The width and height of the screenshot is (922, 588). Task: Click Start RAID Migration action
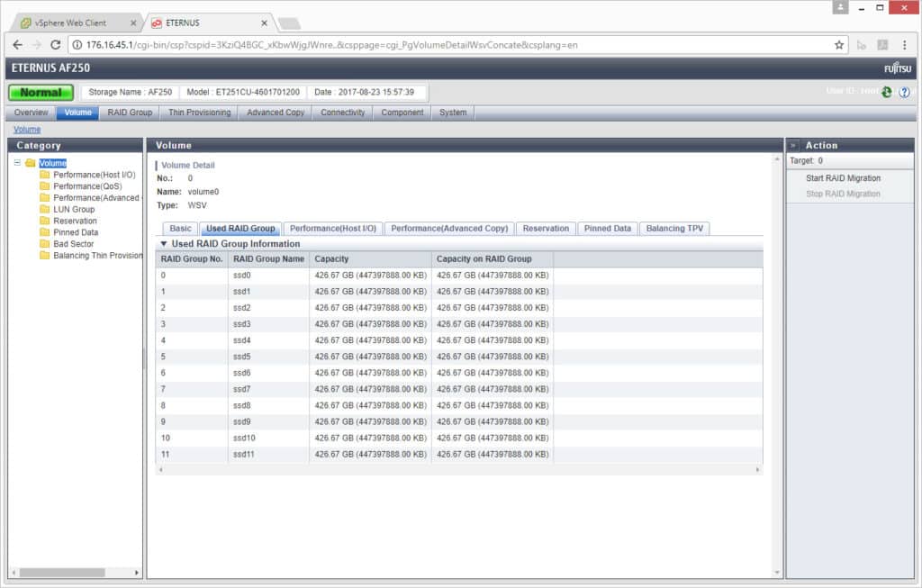843,178
